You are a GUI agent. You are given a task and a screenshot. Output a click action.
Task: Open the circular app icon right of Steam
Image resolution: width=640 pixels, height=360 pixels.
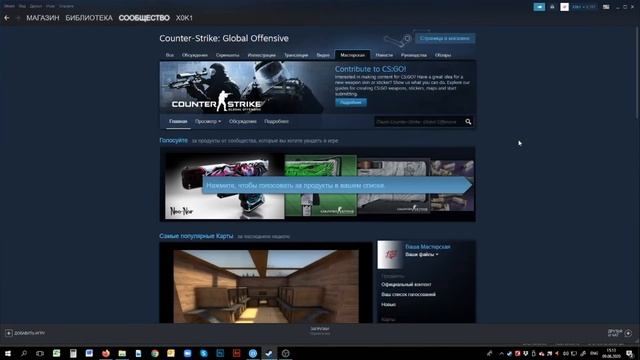coord(285,353)
